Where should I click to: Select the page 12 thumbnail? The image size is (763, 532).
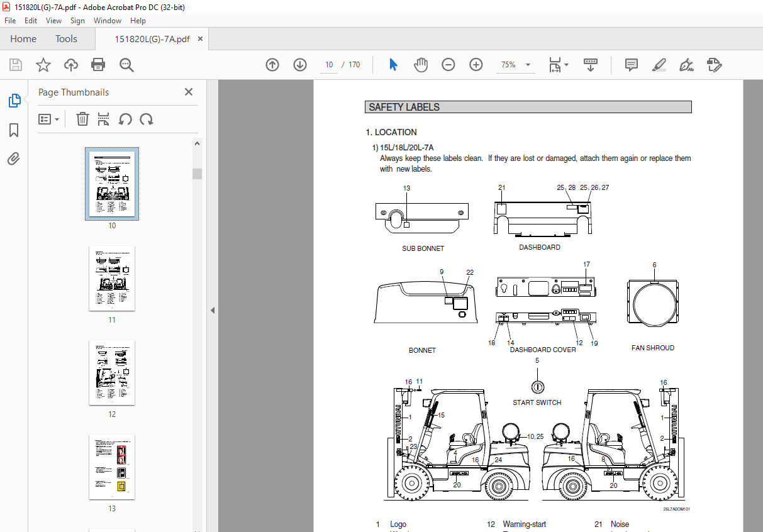pyautogui.click(x=112, y=373)
